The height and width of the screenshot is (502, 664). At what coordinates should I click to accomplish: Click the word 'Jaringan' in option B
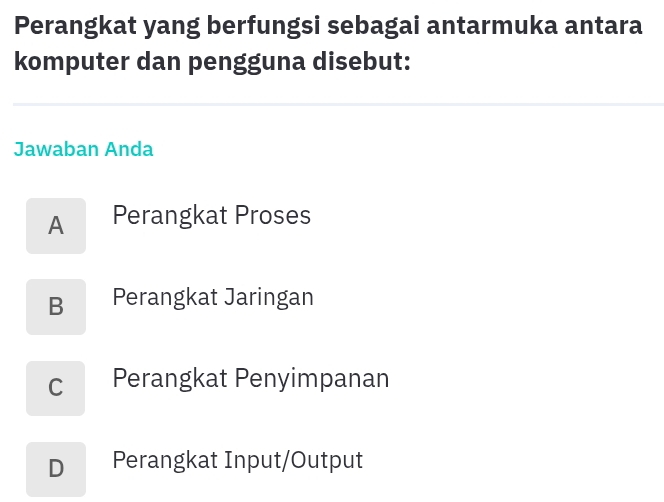269,298
